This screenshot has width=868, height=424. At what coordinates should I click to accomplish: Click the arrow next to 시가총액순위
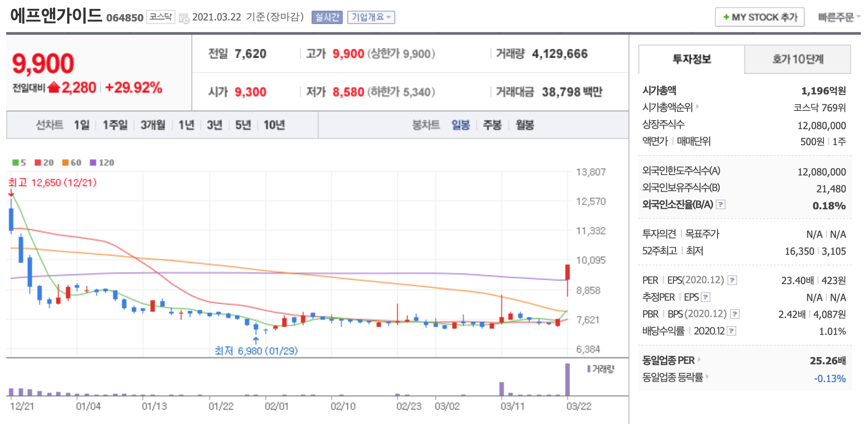[x=698, y=106]
